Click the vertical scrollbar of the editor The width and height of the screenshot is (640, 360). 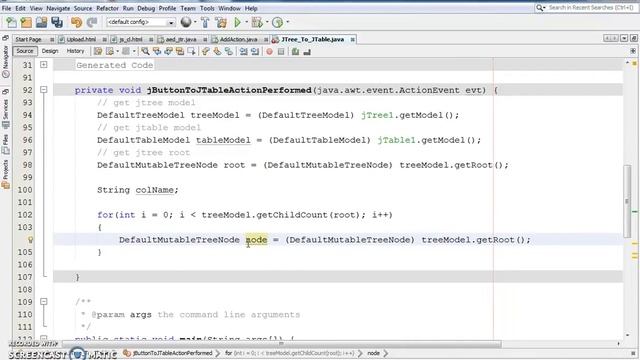[x=627, y=201]
